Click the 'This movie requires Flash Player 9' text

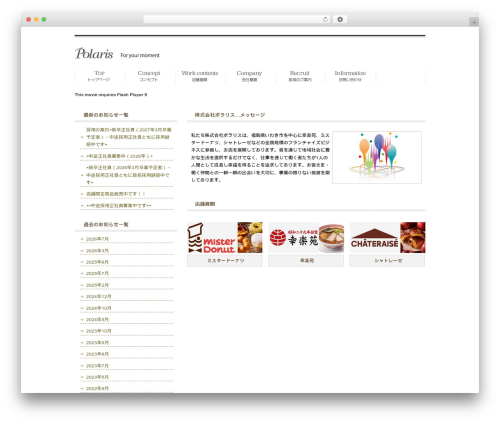tap(111, 95)
